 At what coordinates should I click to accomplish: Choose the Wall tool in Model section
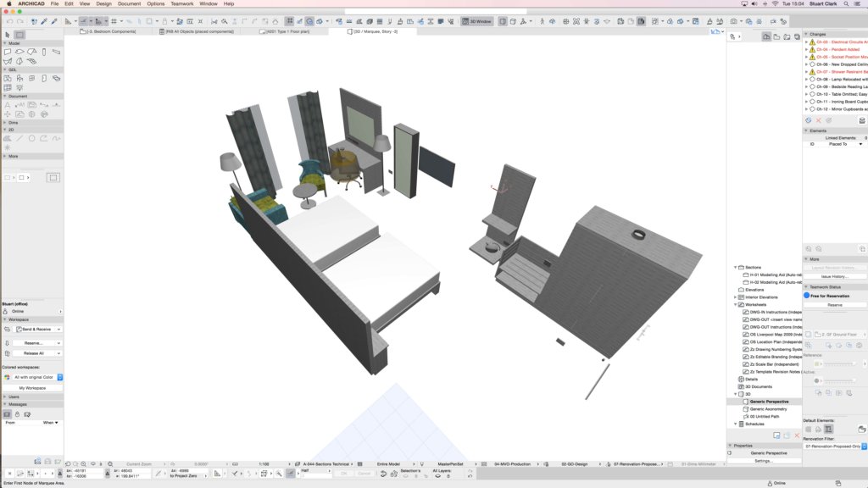tap(8, 52)
